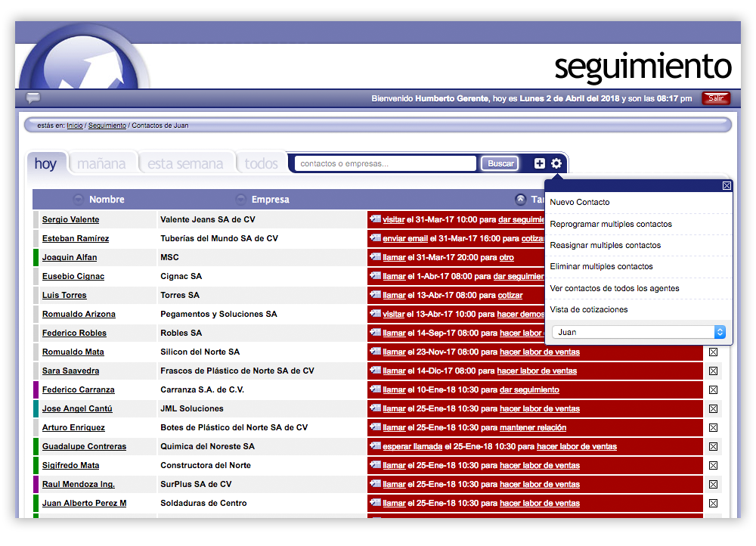Close the options popup with its X icon

[x=727, y=186]
